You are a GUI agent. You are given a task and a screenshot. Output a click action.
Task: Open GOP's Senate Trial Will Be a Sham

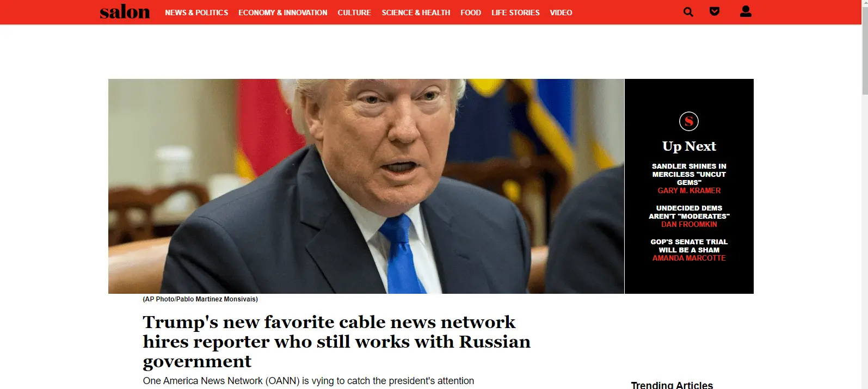pyautogui.click(x=689, y=246)
